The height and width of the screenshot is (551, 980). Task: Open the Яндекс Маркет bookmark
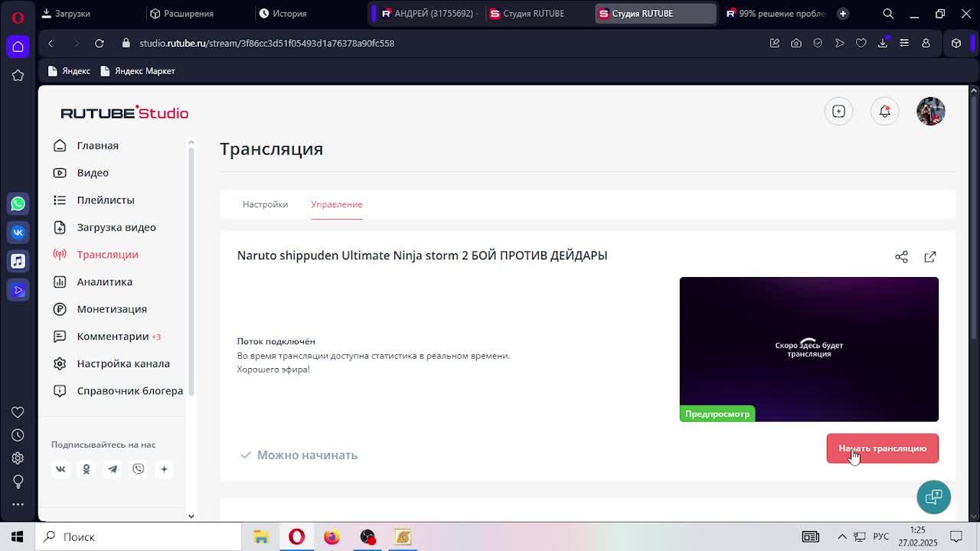tap(138, 71)
